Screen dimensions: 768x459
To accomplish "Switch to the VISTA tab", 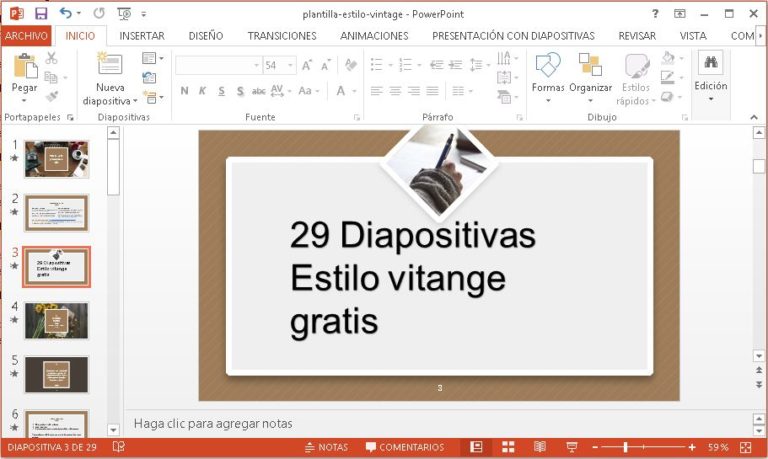I will point(693,36).
